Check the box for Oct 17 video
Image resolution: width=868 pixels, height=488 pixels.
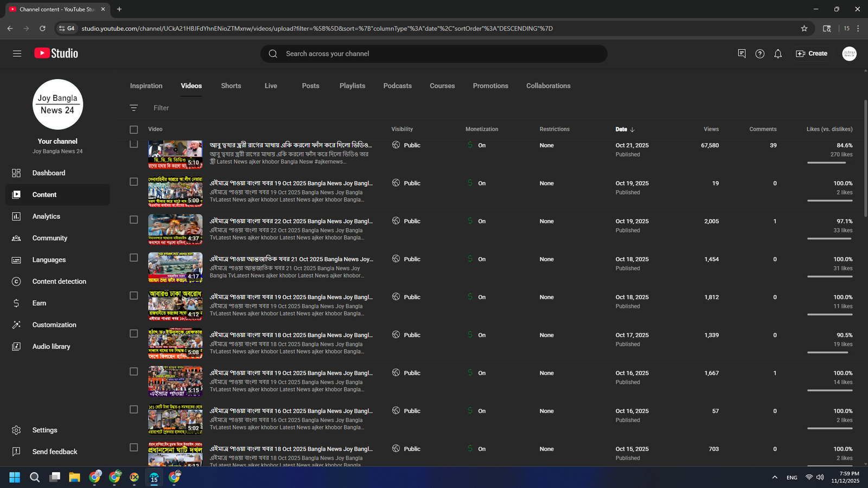pos(133,333)
